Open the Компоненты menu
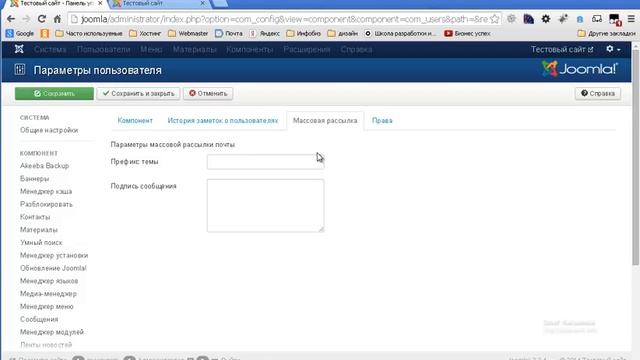The image size is (640, 360). click(250, 49)
